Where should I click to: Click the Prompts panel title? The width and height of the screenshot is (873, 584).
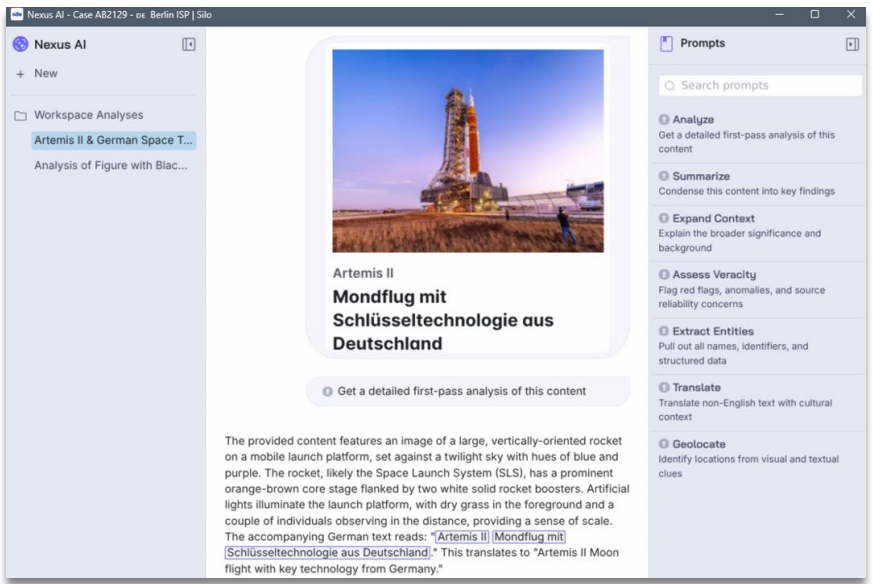702,43
